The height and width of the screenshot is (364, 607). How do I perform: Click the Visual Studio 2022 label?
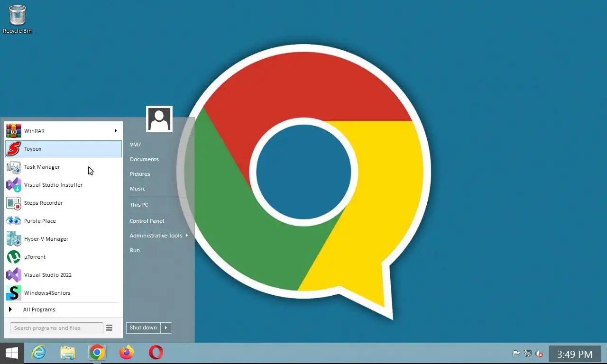coord(47,275)
